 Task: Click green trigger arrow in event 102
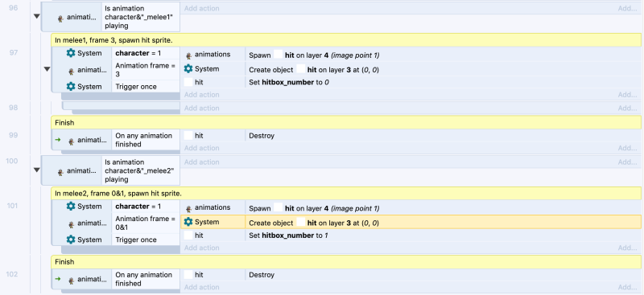coord(58,279)
